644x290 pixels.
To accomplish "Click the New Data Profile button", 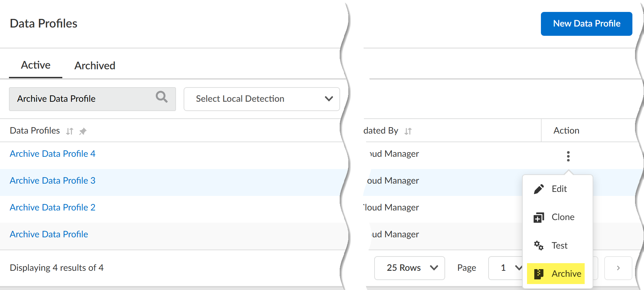I will (586, 24).
